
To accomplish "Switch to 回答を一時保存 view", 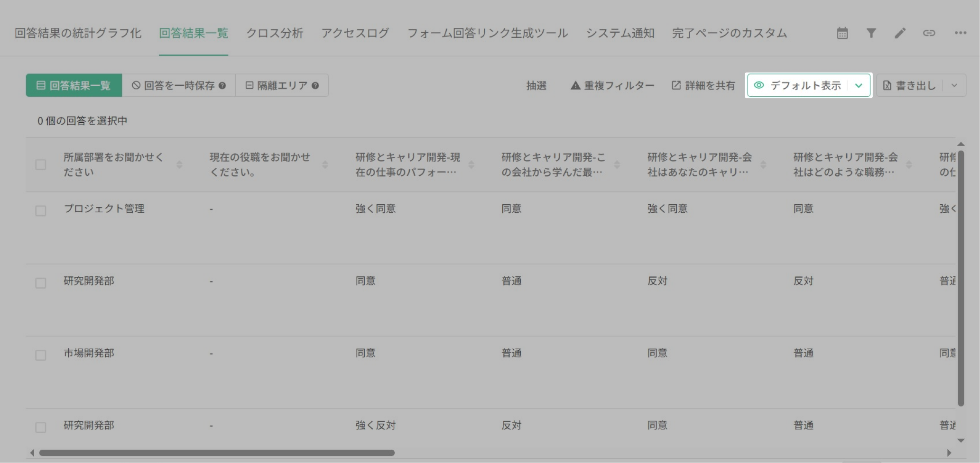I will [x=179, y=85].
